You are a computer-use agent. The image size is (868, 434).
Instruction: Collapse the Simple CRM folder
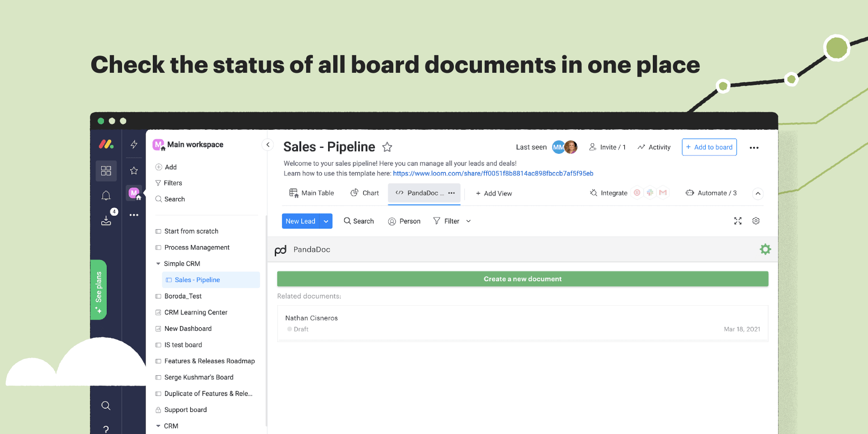(x=158, y=264)
